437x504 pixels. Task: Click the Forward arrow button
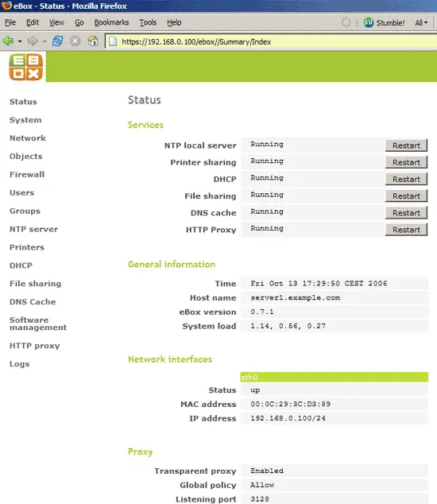[33, 41]
